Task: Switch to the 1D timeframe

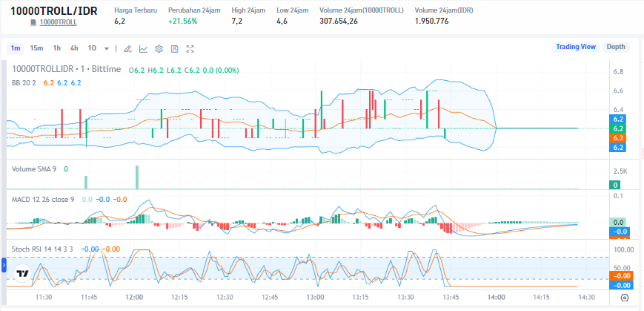Action: (x=92, y=48)
